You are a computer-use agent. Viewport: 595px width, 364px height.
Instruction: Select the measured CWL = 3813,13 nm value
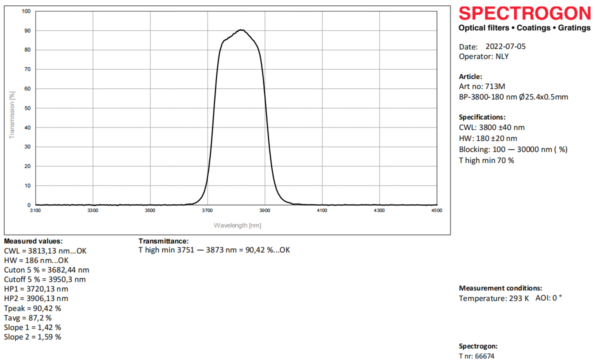pos(45,251)
